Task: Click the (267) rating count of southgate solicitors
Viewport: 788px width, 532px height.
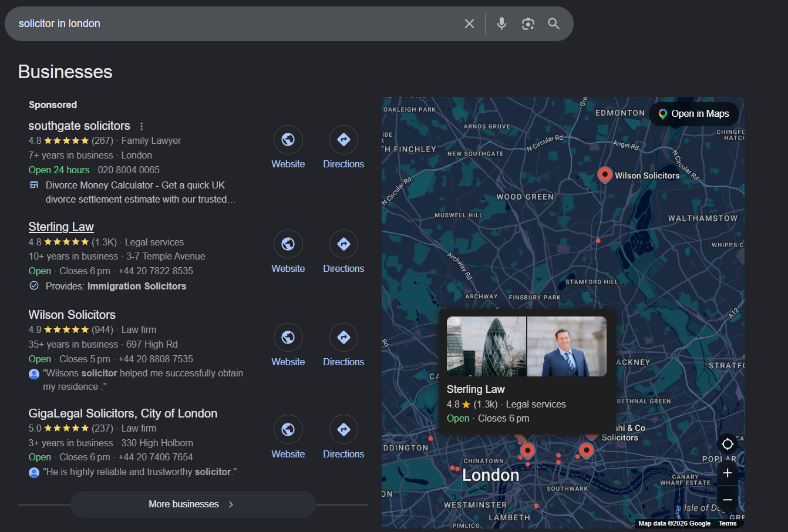Action: [x=102, y=140]
